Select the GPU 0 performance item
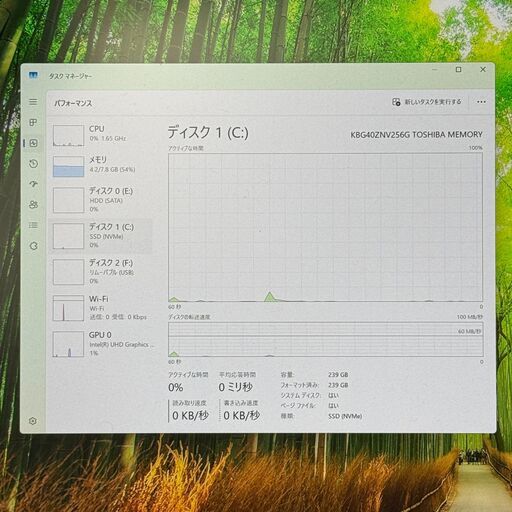Viewport: 512px width, 512px height. [101, 344]
